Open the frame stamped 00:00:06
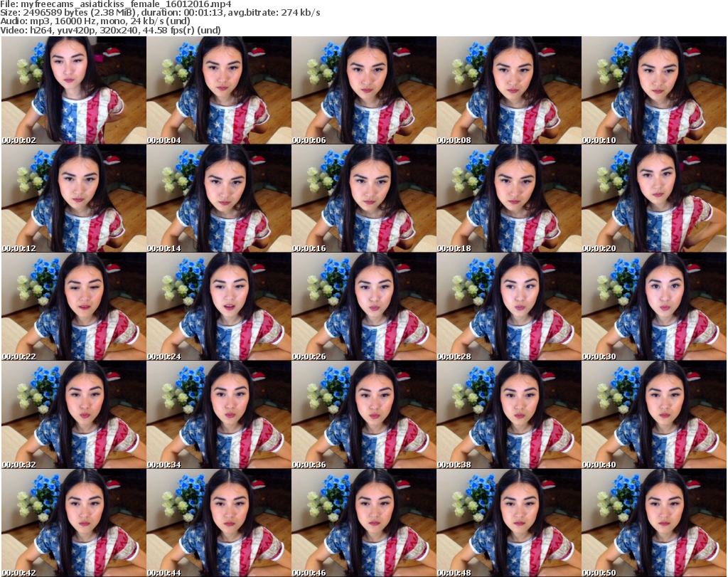Image resolution: width=728 pixels, height=577 pixels. click(364, 90)
